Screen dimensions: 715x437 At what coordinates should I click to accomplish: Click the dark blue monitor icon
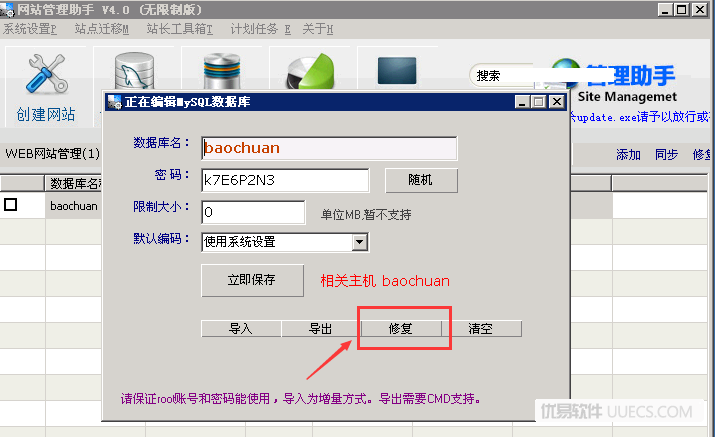pyautogui.click(x=397, y=71)
